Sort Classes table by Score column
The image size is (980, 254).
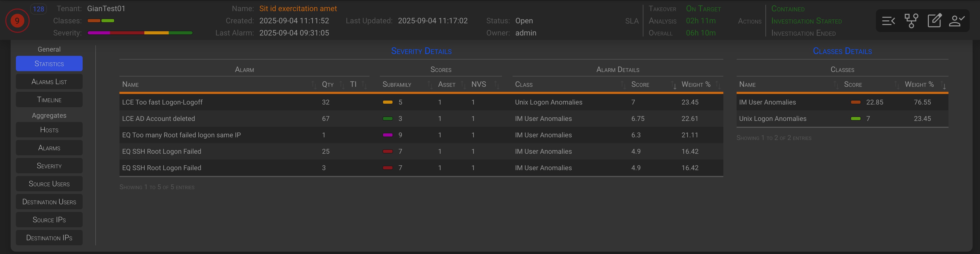tap(853, 84)
